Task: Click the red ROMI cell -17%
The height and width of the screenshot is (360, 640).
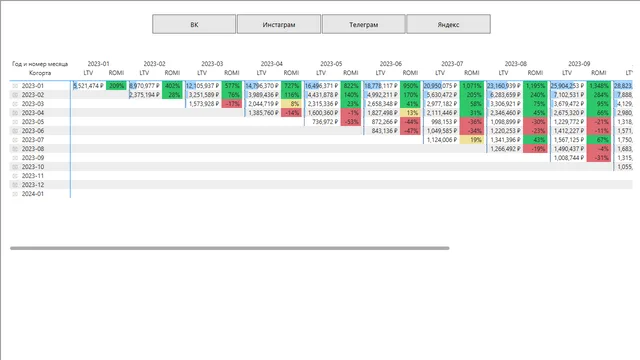Action: click(232, 104)
